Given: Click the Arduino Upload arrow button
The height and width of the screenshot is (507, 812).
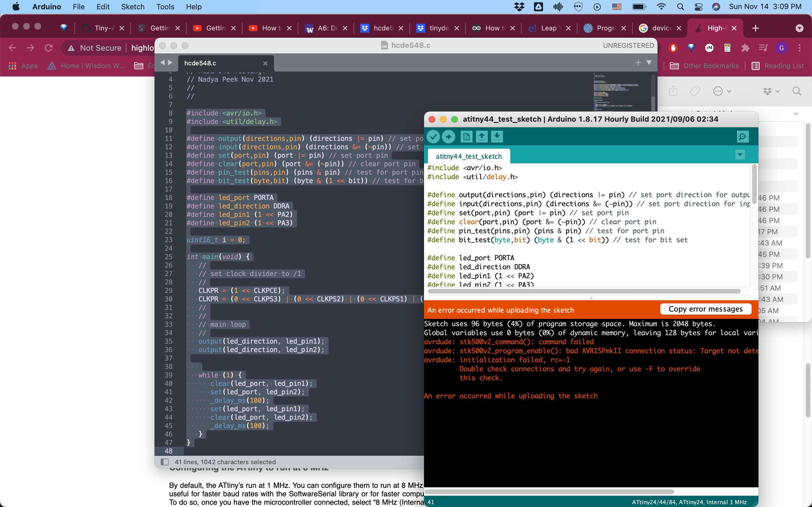Looking at the screenshot, I should pos(448,137).
